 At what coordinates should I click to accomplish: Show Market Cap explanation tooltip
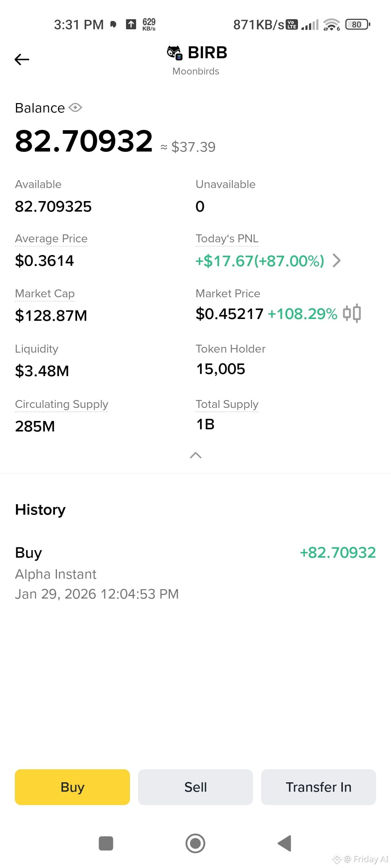click(45, 294)
